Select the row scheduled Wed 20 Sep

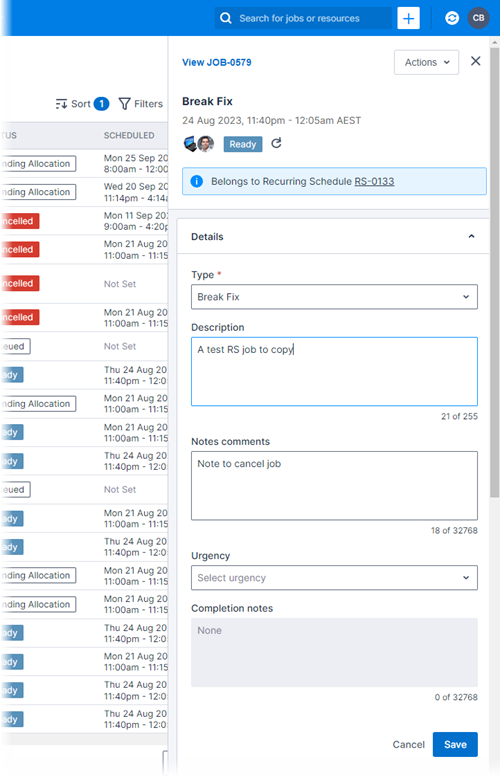(84, 192)
